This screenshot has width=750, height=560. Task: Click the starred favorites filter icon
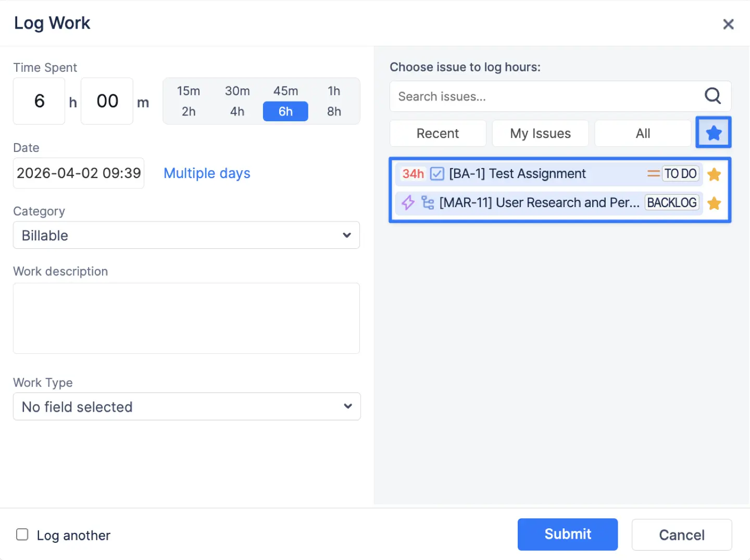(x=714, y=133)
